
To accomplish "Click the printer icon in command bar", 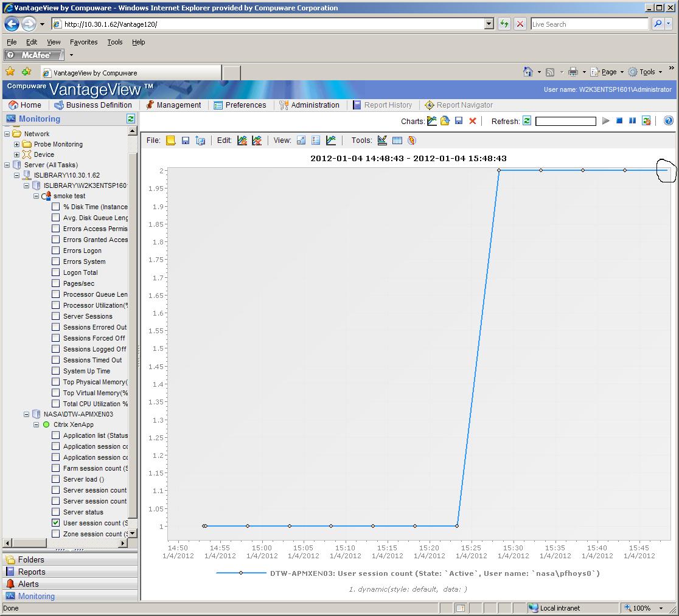I will tap(573, 72).
